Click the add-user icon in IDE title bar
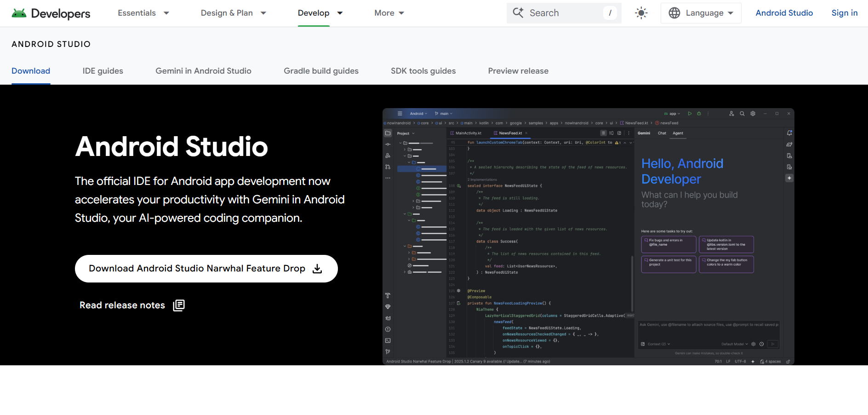The width and height of the screenshot is (868, 415). tap(732, 114)
